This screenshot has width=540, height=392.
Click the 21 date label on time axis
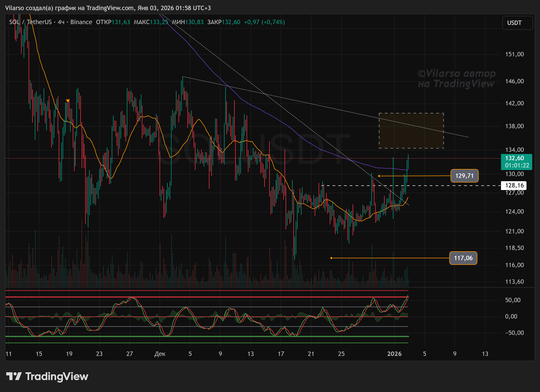coord(311,354)
